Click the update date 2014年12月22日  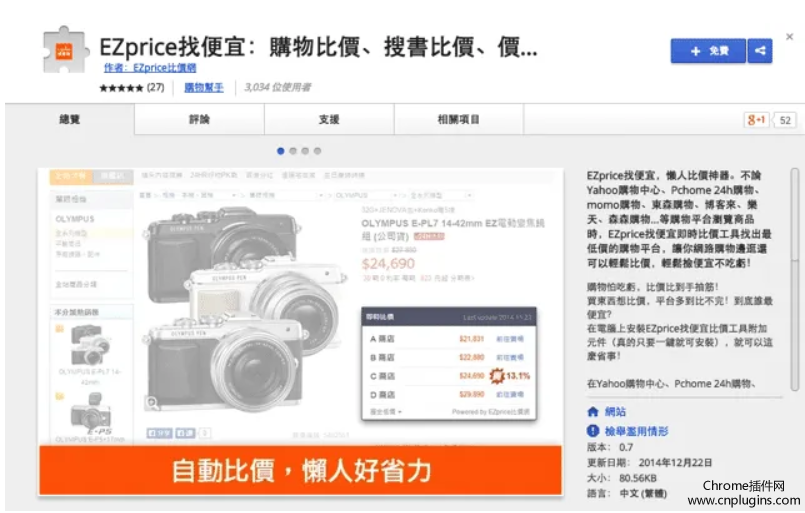point(675,463)
